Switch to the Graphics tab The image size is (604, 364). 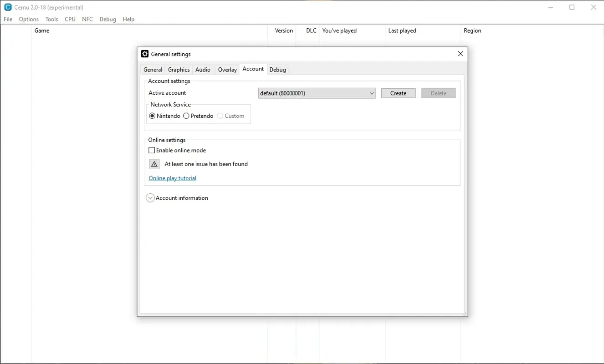pyautogui.click(x=179, y=69)
